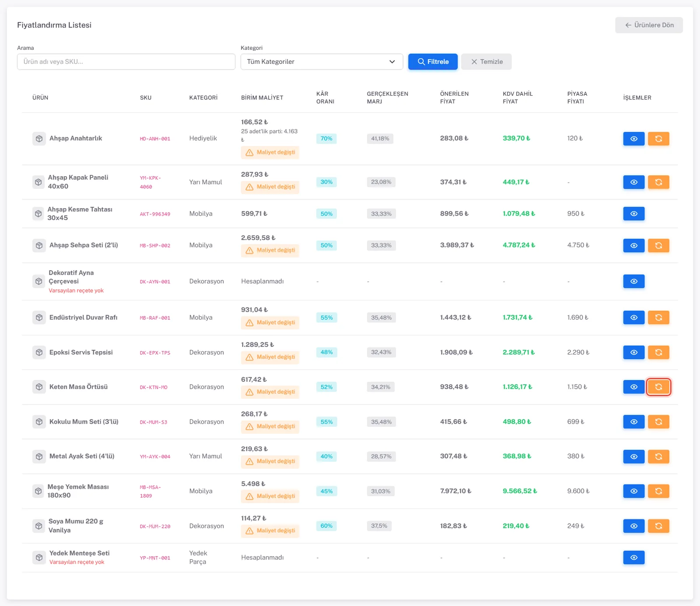
Task: Click birim maliyet 2.659,58 ₺
Action: [258, 238]
